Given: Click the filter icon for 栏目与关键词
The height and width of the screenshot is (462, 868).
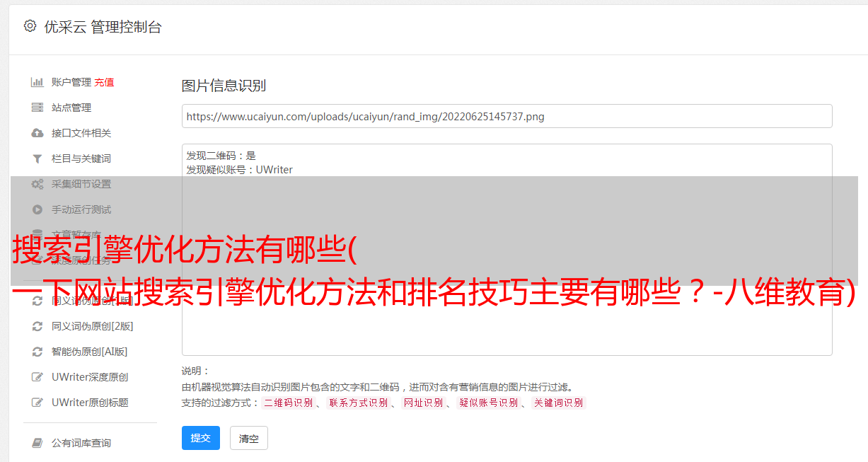Looking at the screenshot, I should pos(37,158).
